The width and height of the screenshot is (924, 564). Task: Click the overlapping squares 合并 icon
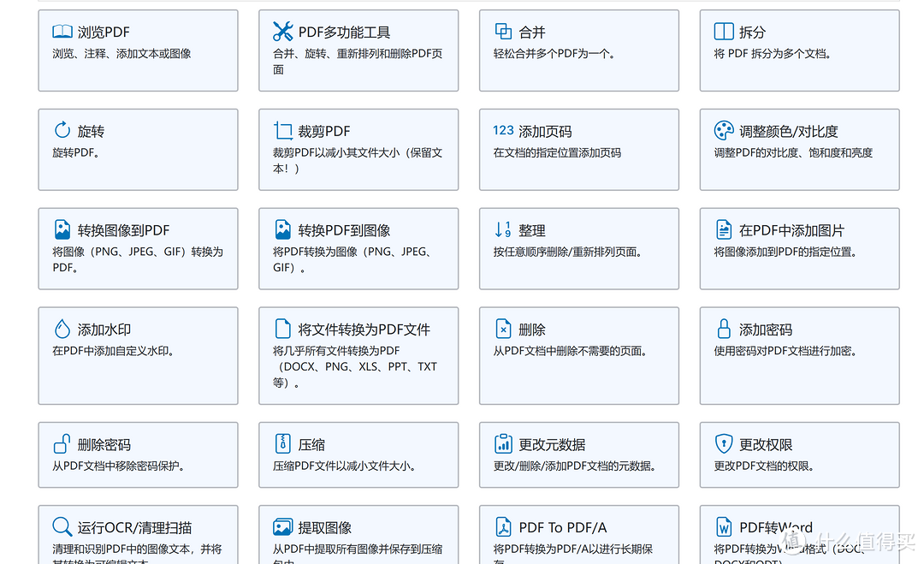click(x=503, y=31)
